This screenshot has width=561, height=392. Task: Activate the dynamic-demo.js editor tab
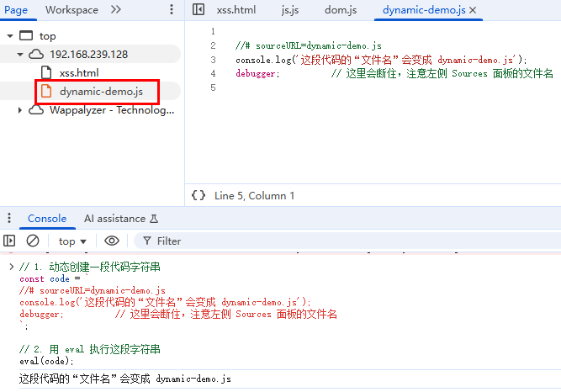pos(424,10)
